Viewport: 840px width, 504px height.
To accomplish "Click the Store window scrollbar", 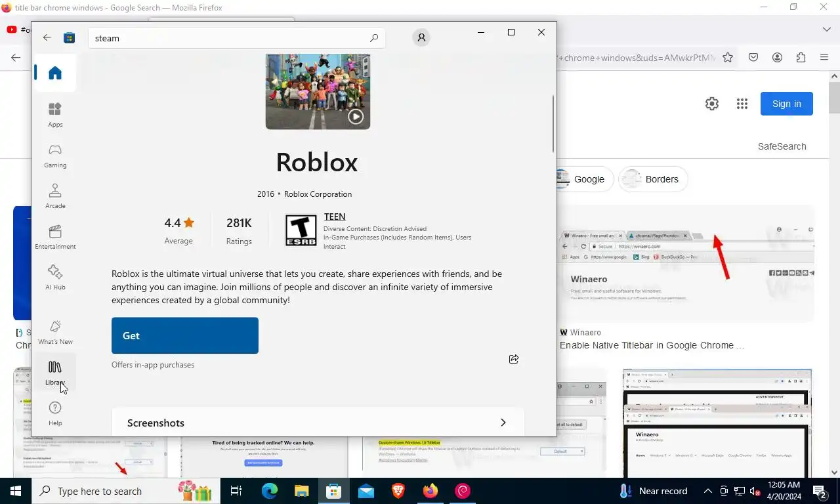I will coord(553,123).
